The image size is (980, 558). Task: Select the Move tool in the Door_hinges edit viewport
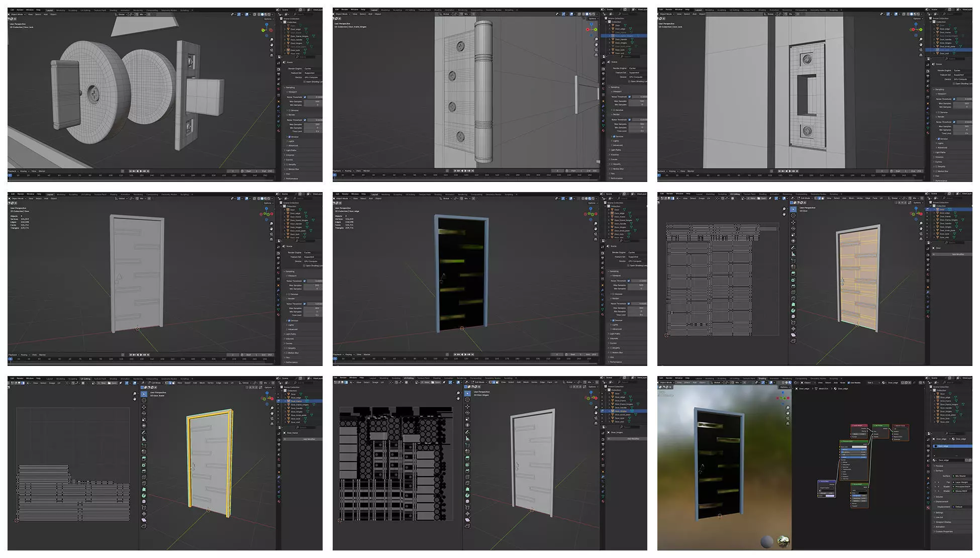point(467,406)
